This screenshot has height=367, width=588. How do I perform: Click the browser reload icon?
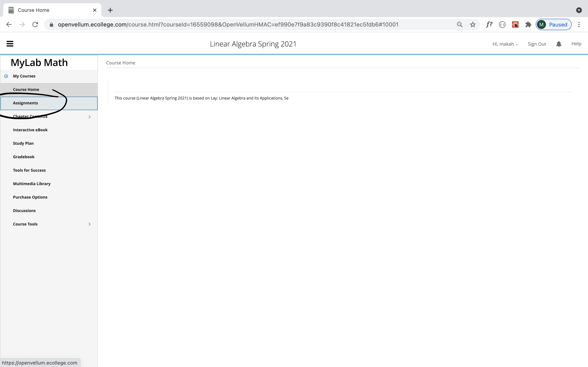[35, 24]
